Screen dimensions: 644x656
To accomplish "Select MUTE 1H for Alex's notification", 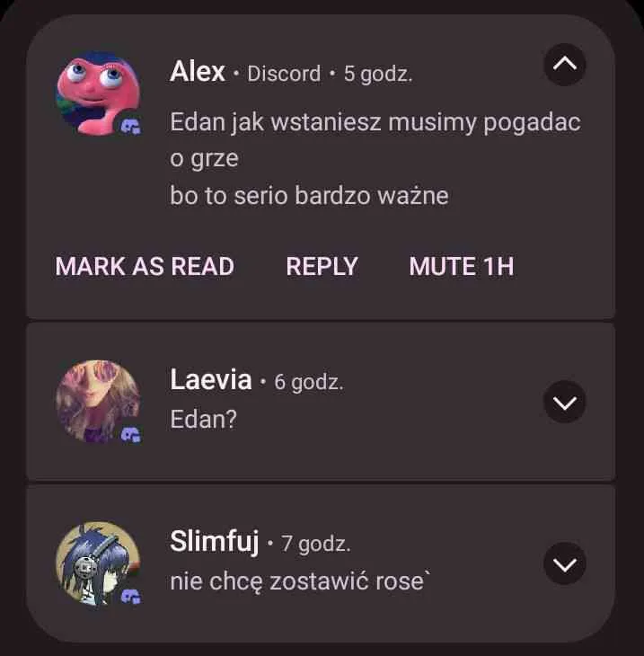I will tap(462, 266).
